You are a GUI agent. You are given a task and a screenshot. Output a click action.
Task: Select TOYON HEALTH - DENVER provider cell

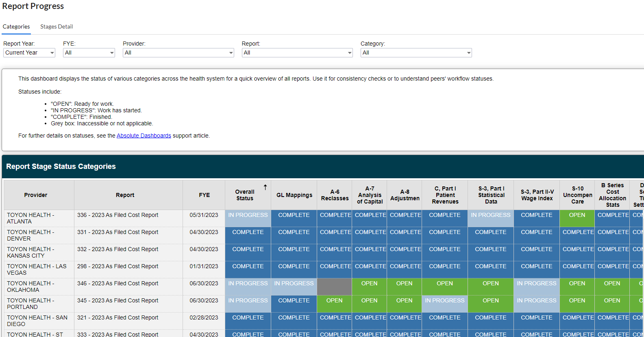pyautogui.click(x=39, y=235)
